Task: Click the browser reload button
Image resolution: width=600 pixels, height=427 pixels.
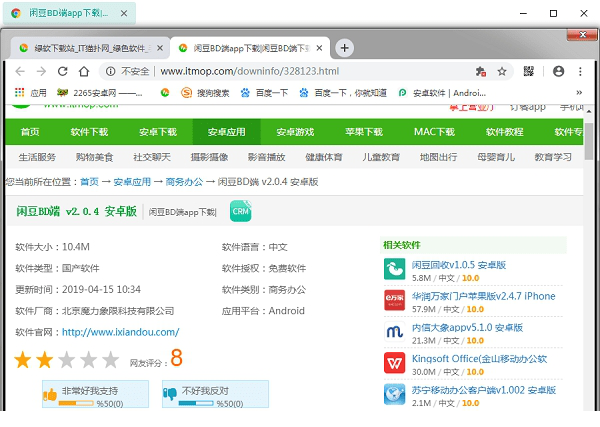Action: click(x=62, y=71)
